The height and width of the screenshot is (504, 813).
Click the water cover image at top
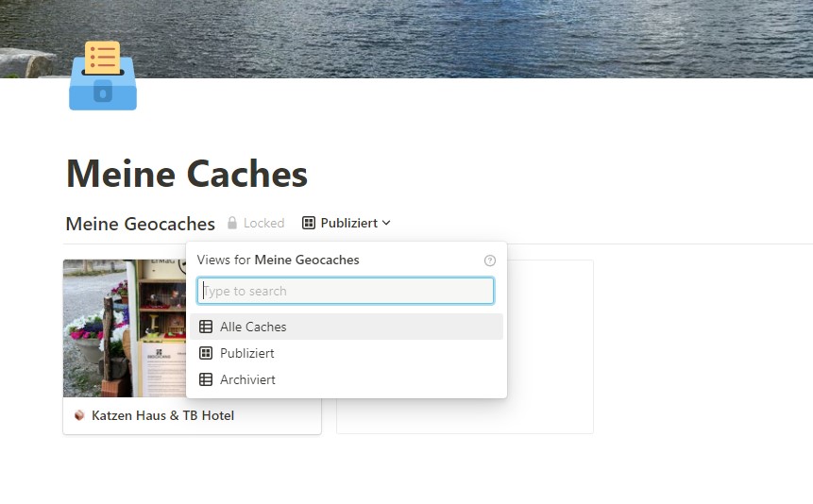pos(472,38)
